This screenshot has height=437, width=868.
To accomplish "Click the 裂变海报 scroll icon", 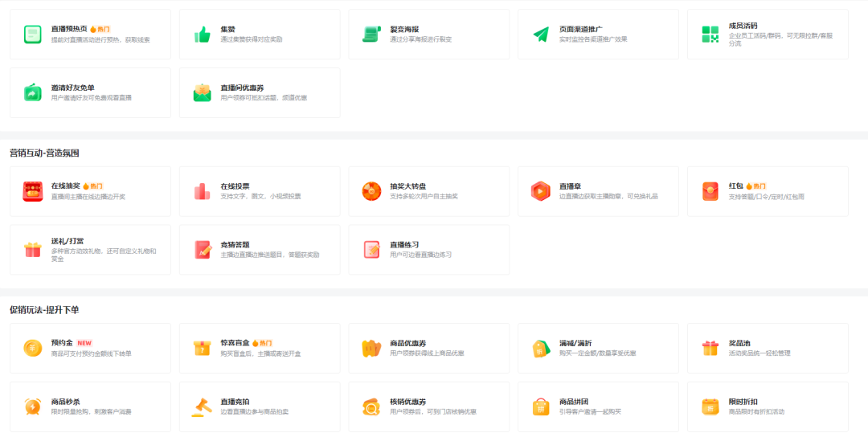I will click(x=371, y=34).
